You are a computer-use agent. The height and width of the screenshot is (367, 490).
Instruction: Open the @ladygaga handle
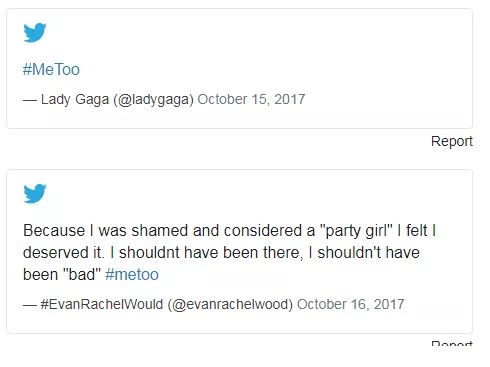(154, 99)
